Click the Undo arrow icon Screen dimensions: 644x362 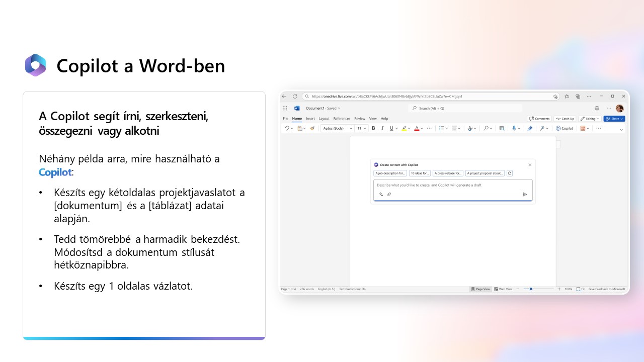[287, 128]
